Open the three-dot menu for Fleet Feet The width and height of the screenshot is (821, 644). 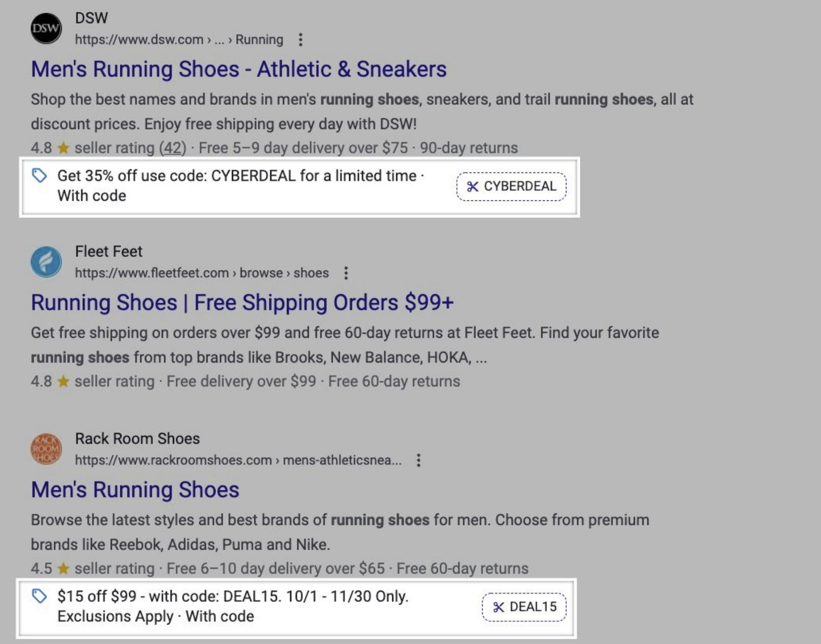click(346, 273)
